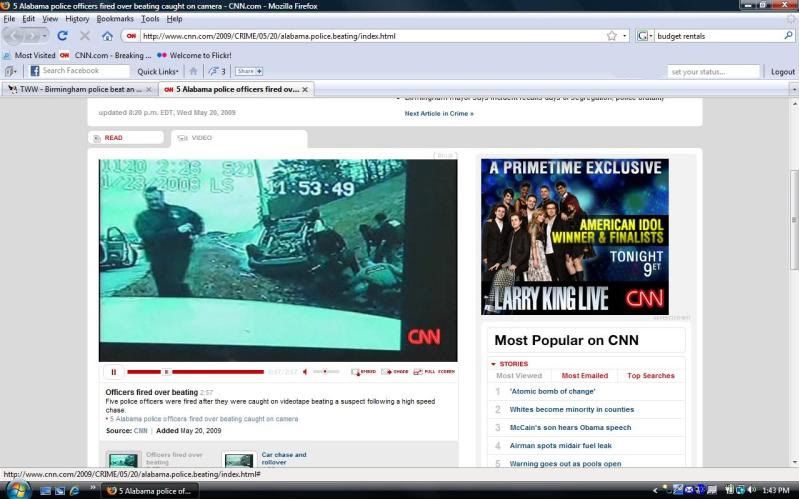The width and height of the screenshot is (799, 499).
Task: Go to the browser Home page icon
Action: [x=107, y=36]
